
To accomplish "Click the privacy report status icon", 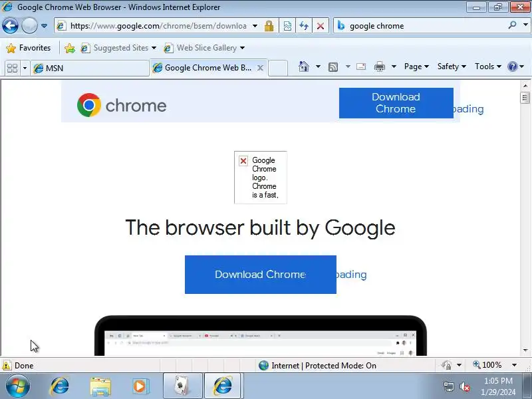I will pyautogui.click(x=446, y=365).
